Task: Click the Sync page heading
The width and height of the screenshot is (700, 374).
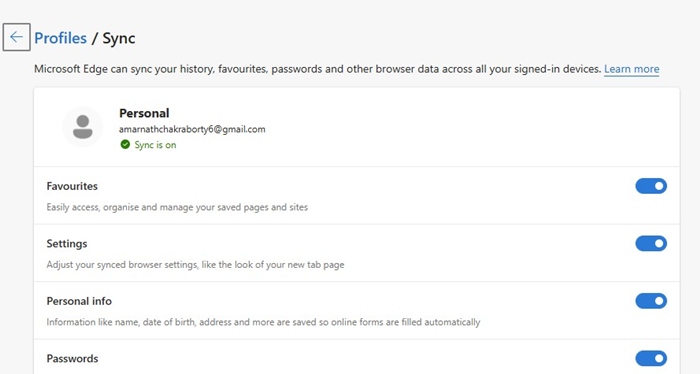Action: pyautogui.click(x=119, y=39)
